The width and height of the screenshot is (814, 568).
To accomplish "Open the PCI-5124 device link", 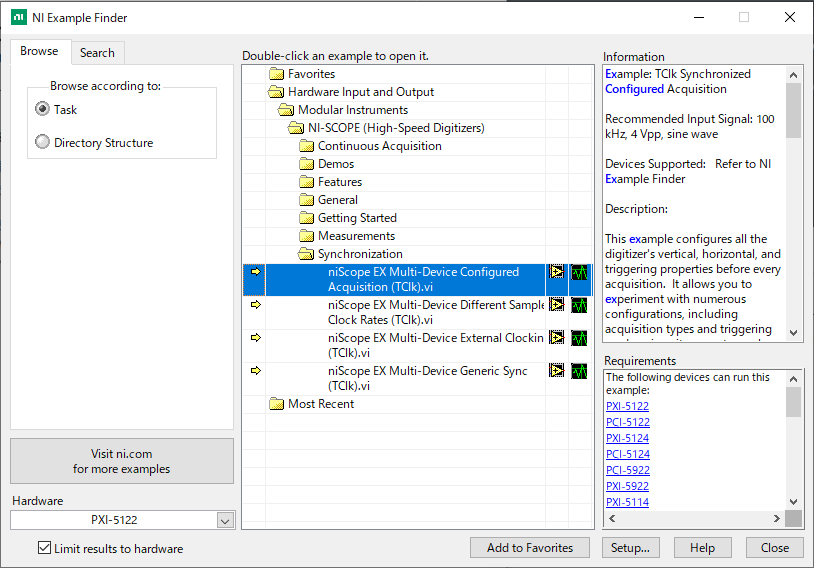I will [628, 454].
